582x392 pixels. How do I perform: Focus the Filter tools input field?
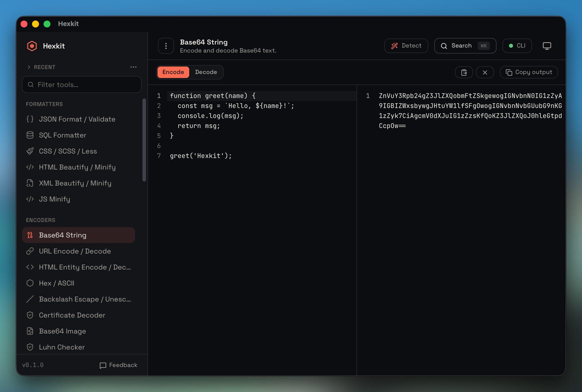(82, 85)
